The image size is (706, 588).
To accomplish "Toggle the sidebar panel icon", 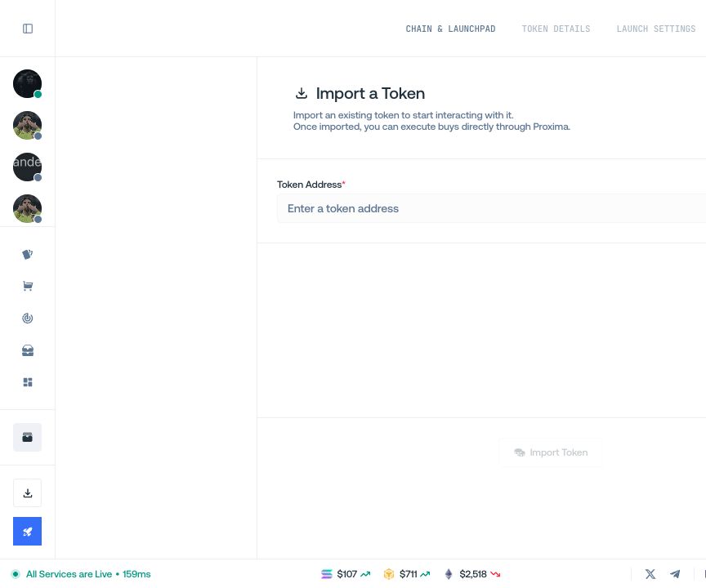I will point(28,29).
